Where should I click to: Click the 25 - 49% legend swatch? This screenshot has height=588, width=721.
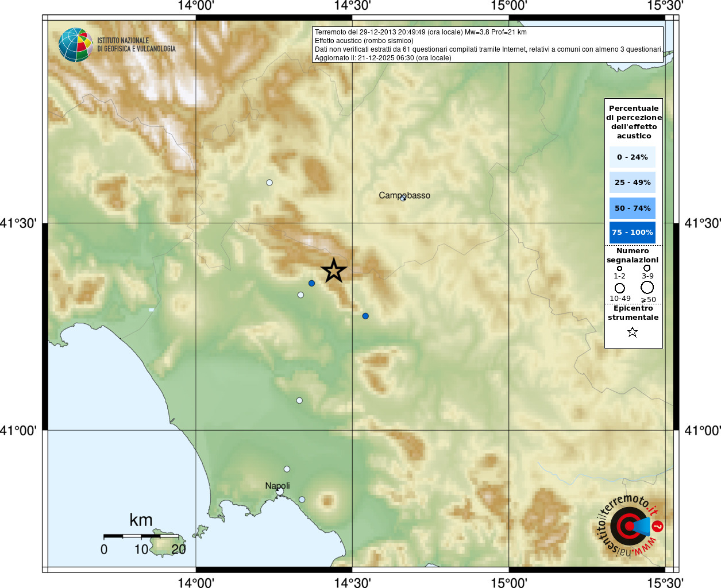(633, 182)
